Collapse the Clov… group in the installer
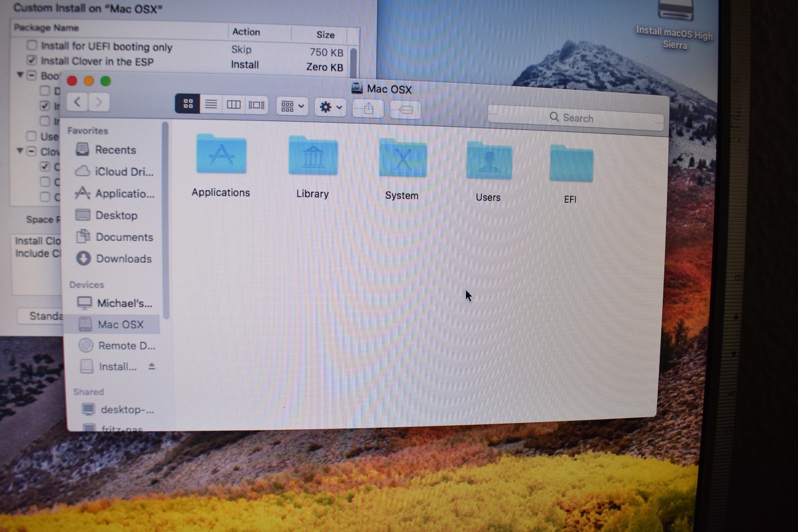The image size is (798, 532). click(x=20, y=151)
